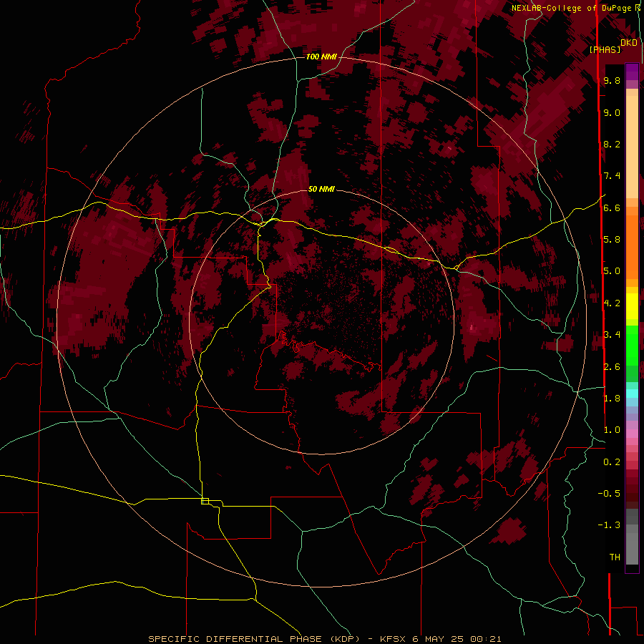Pick the purple segment atop the colorbar

[632, 72]
